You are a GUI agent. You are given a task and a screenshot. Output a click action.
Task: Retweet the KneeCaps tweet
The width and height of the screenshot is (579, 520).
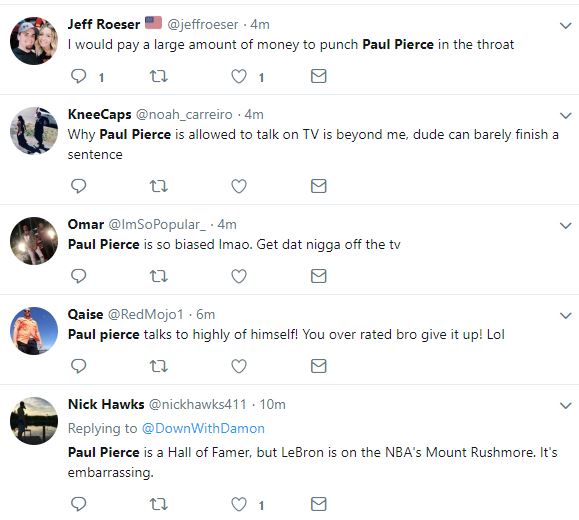tap(159, 186)
